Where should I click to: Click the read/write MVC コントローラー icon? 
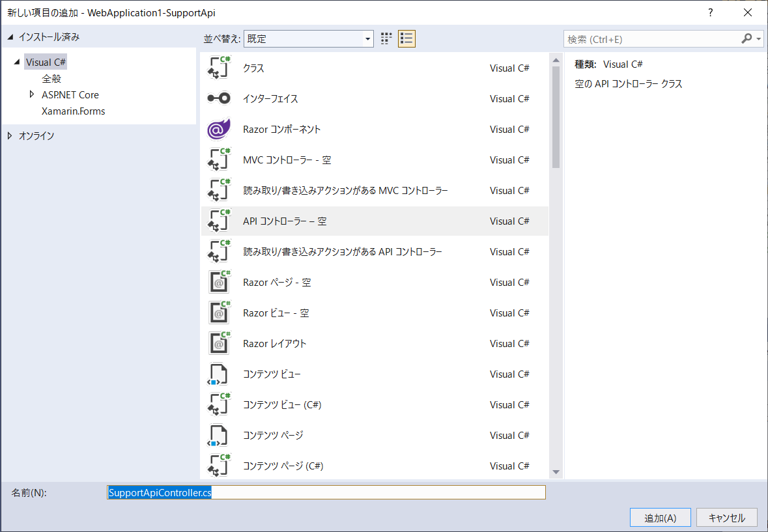(x=219, y=190)
